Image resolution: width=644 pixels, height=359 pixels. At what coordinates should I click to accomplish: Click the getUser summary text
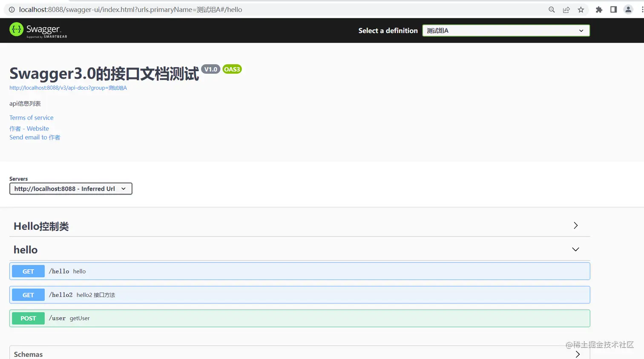(x=80, y=318)
